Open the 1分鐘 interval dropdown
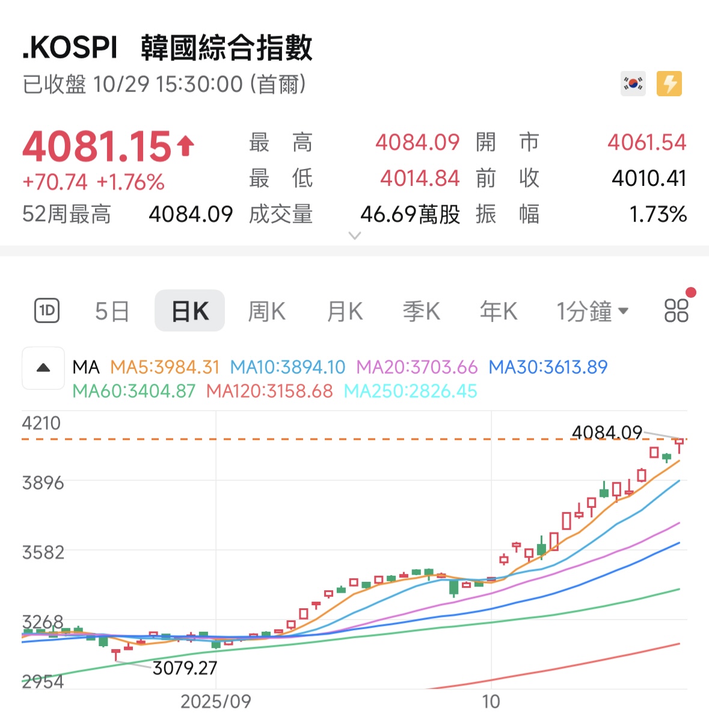The height and width of the screenshot is (728, 709). (592, 311)
